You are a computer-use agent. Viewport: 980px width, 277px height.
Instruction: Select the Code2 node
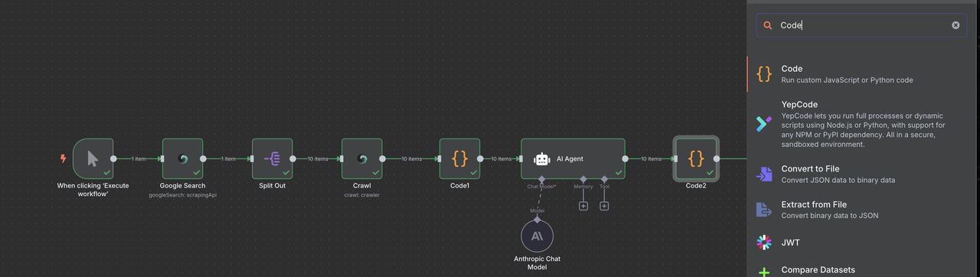[x=695, y=158]
